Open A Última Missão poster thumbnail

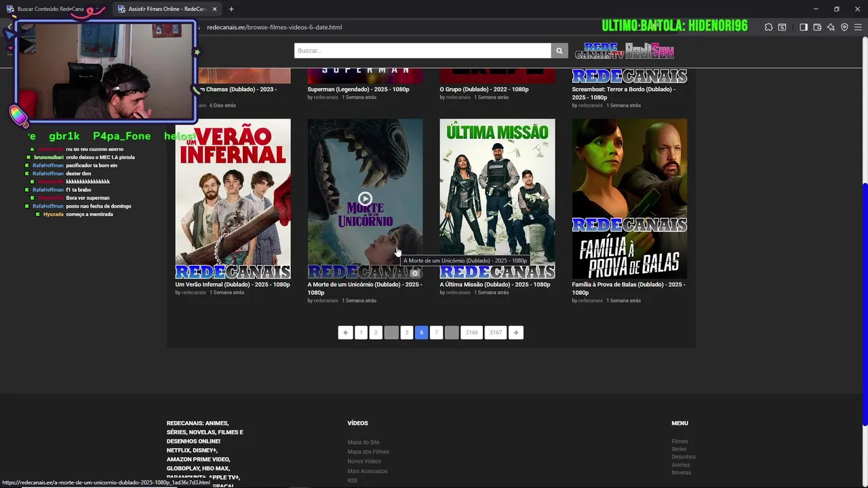[x=497, y=199]
